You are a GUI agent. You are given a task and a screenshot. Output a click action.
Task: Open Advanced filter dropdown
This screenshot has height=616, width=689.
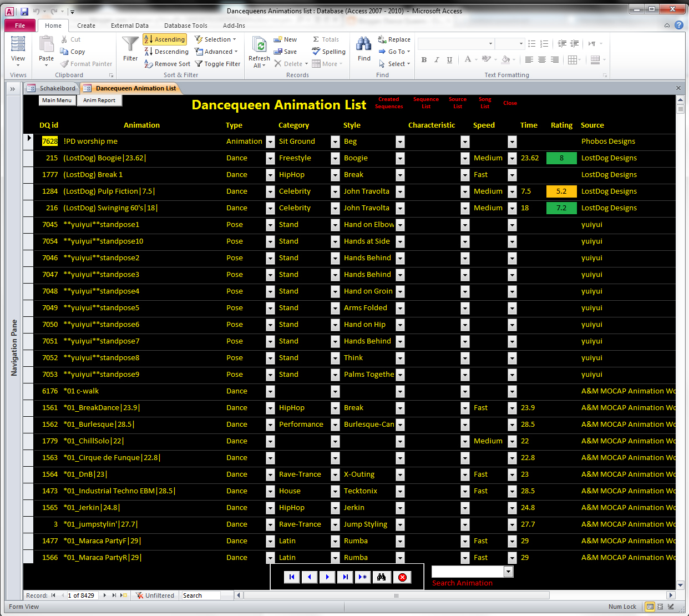216,52
